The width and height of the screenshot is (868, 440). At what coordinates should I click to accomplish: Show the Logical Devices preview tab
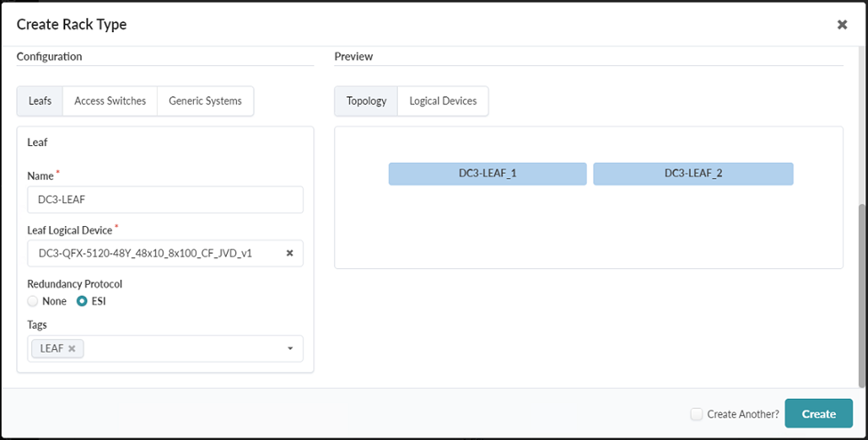pos(442,101)
